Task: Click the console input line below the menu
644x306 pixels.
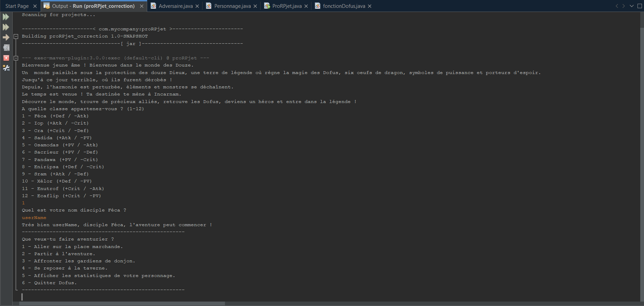Action: click(137, 297)
